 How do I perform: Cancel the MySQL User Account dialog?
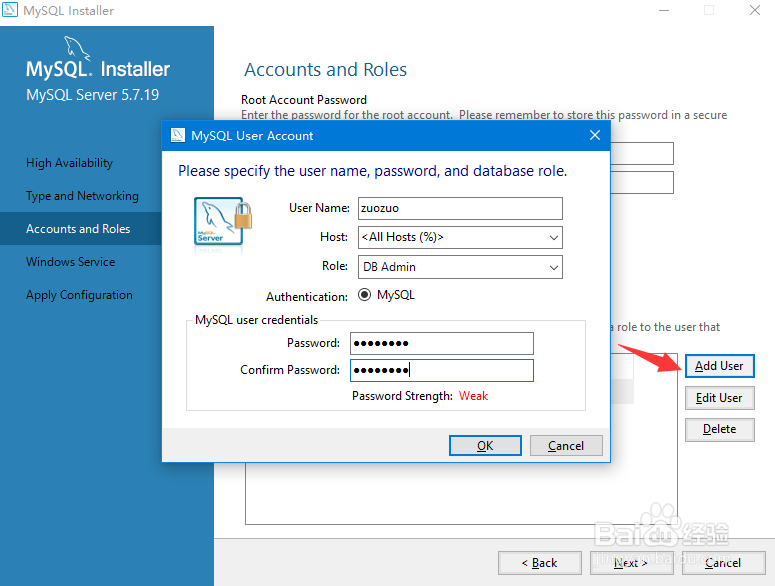tap(566, 446)
